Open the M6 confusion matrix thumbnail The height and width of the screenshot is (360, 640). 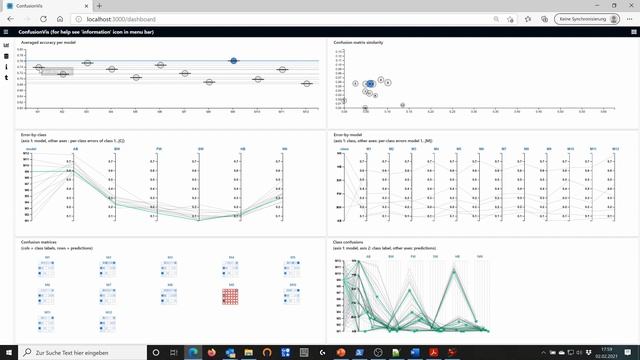pyautogui.click(x=46, y=296)
